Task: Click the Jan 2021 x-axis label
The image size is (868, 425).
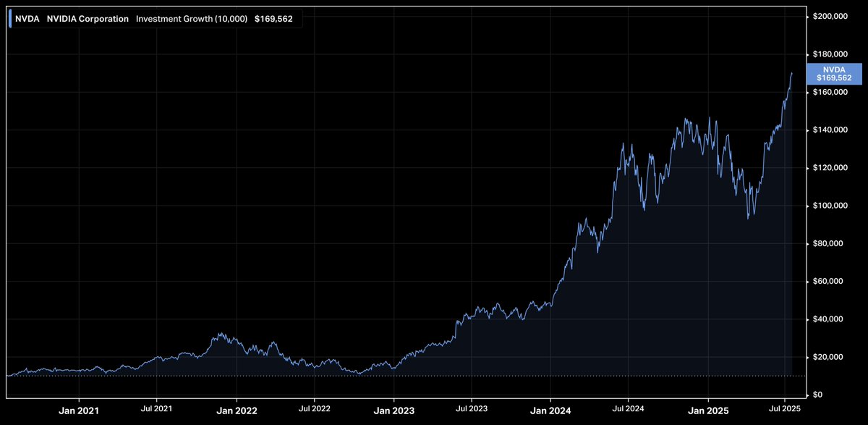Action: (78, 411)
